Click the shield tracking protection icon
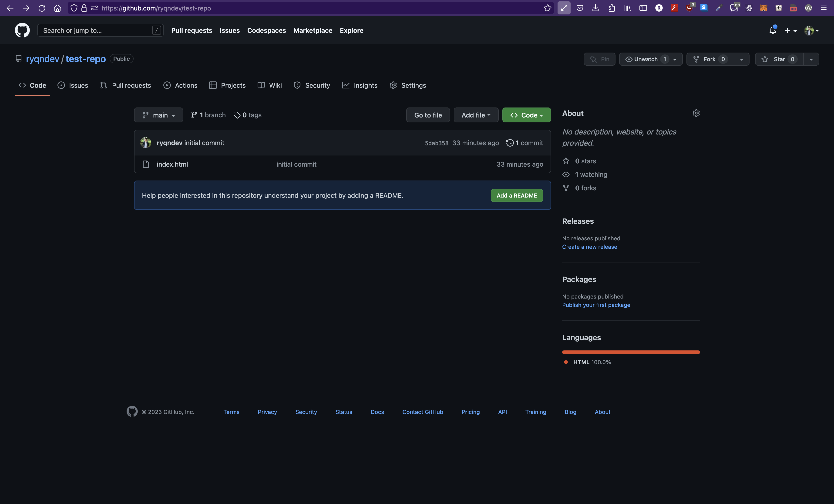The width and height of the screenshot is (834, 504). point(74,8)
